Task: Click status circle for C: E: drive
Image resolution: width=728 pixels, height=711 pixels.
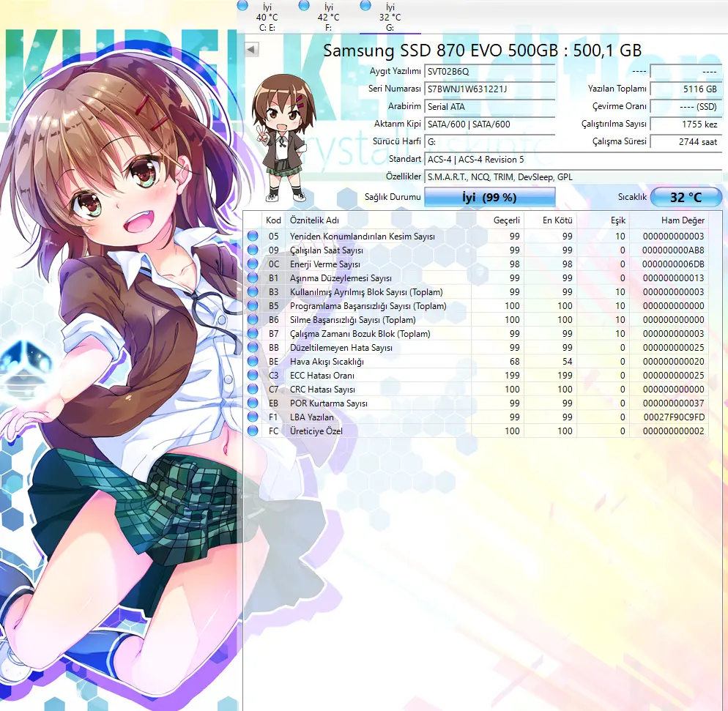Action: point(242,6)
